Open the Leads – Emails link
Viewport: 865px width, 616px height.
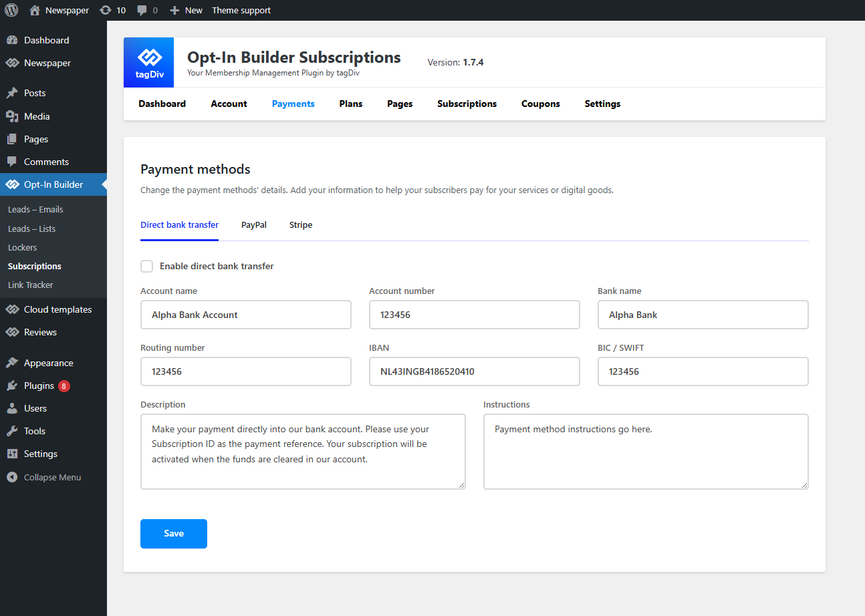tap(35, 209)
